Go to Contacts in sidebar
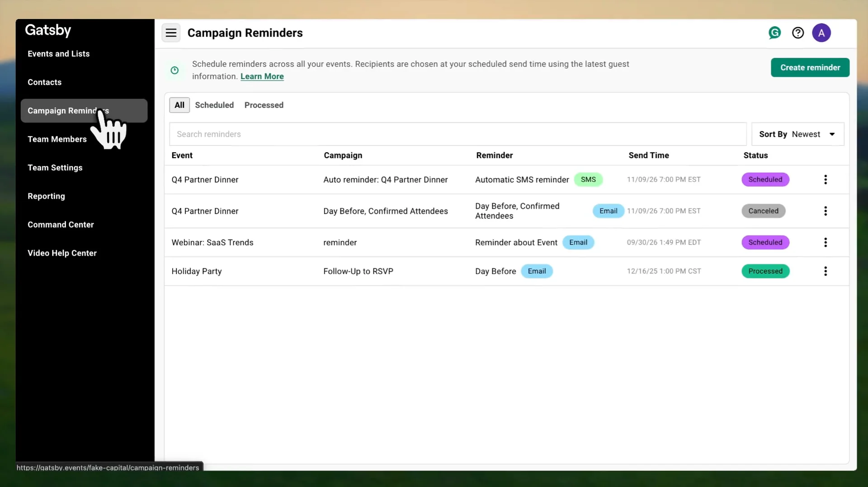The height and width of the screenshot is (487, 868). tap(44, 82)
